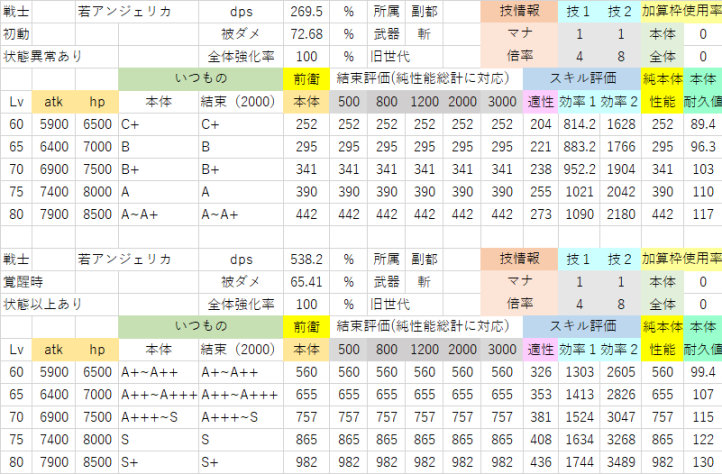722x474 pixels.
Task: Select the cell showing 3047
Action: click(621, 417)
